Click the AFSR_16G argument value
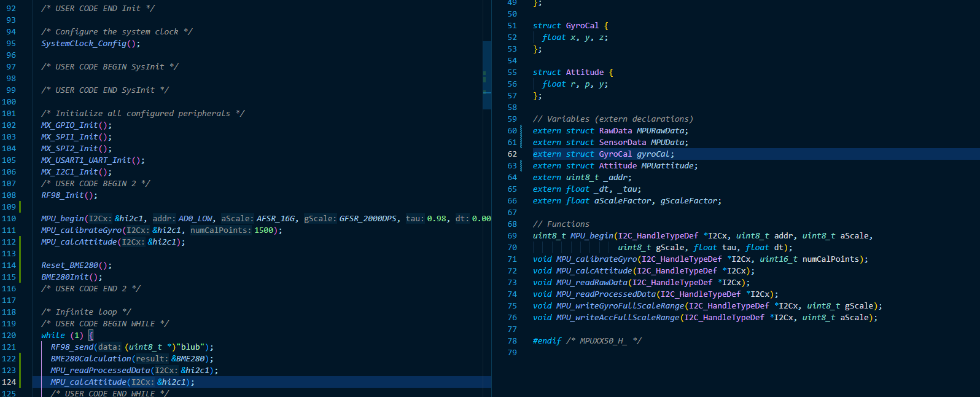Viewport: 980px width, 397px height. tap(276, 219)
